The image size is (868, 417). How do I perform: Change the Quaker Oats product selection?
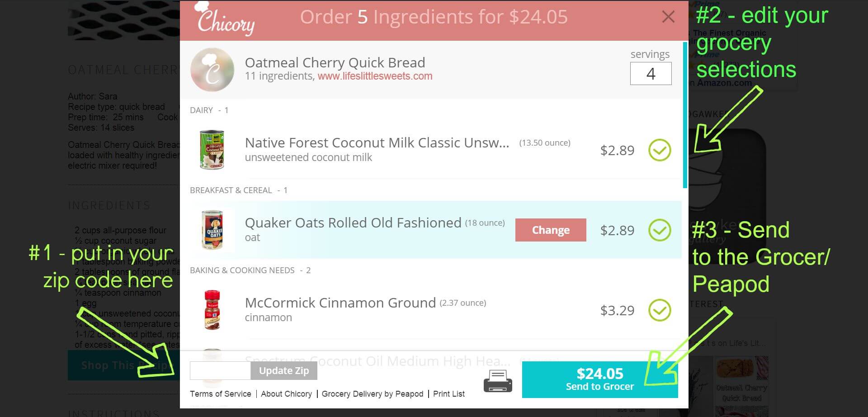(550, 230)
